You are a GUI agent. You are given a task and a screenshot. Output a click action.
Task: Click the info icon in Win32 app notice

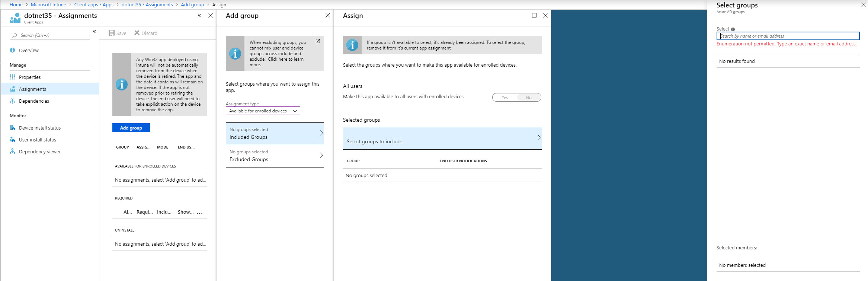[x=122, y=84]
